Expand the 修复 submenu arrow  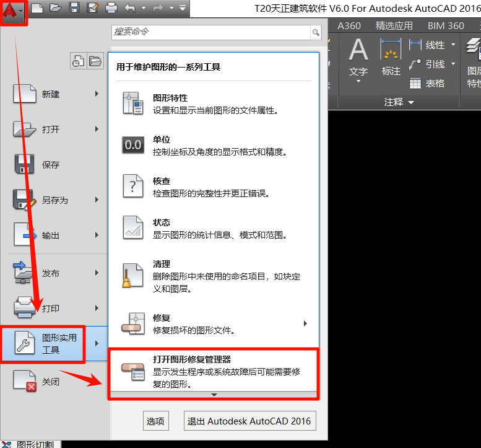pyautogui.click(x=305, y=323)
